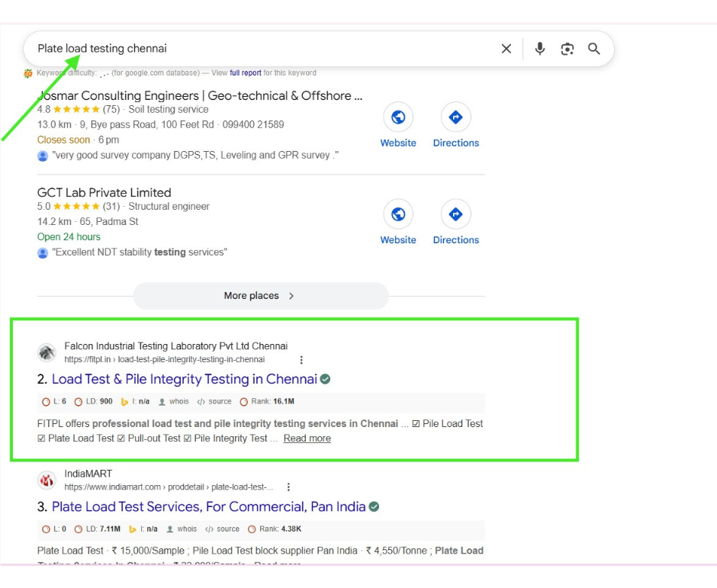
Task: Open 'whois' for the IndiaMART result
Action: (182, 529)
